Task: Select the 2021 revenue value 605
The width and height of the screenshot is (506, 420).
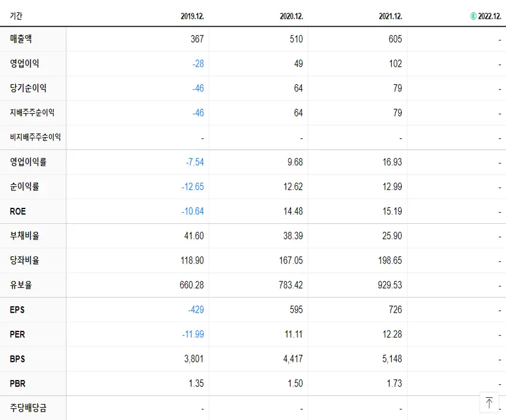Action: coord(394,39)
